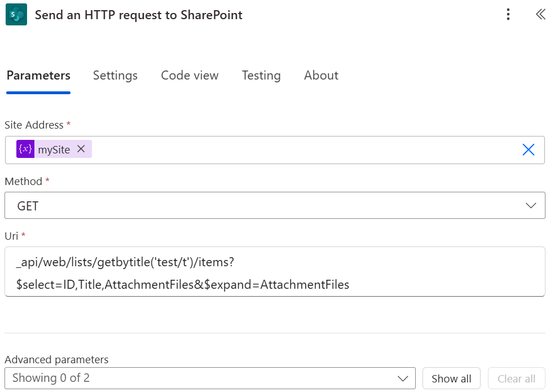Expand the Advanced parameters dropdown
Screen dimensions: 559x392
(209, 378)
